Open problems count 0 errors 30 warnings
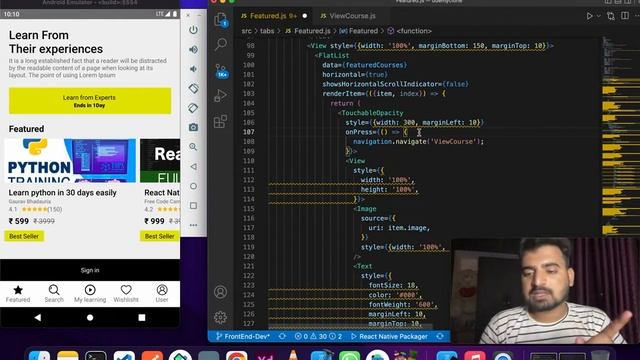 318,337
